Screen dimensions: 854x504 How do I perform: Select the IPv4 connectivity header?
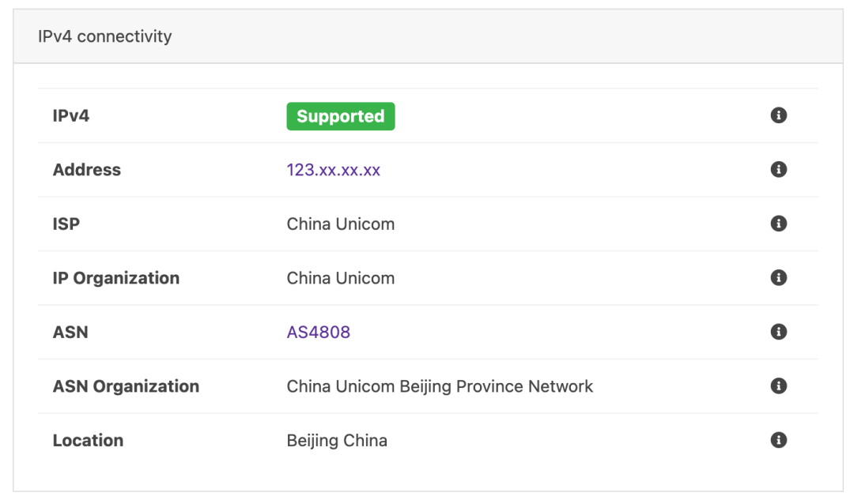[x=104, y=36]
